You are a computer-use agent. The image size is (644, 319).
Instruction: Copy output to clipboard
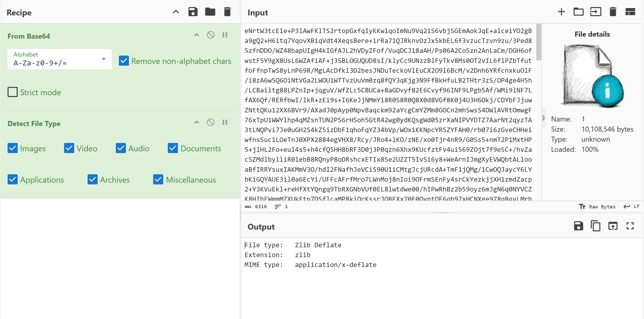point(596,226)
